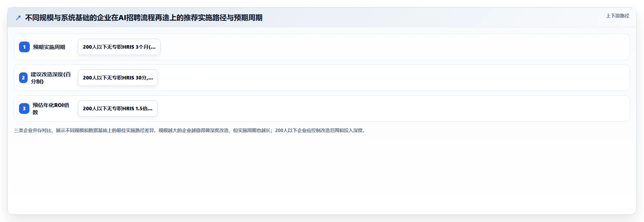The width and height of the screenshot is (644, 222).
Task: Open the 200人以下无专职HRIS 1.5倍 chip
Action: pyautogui.click(x=118, y=108)
